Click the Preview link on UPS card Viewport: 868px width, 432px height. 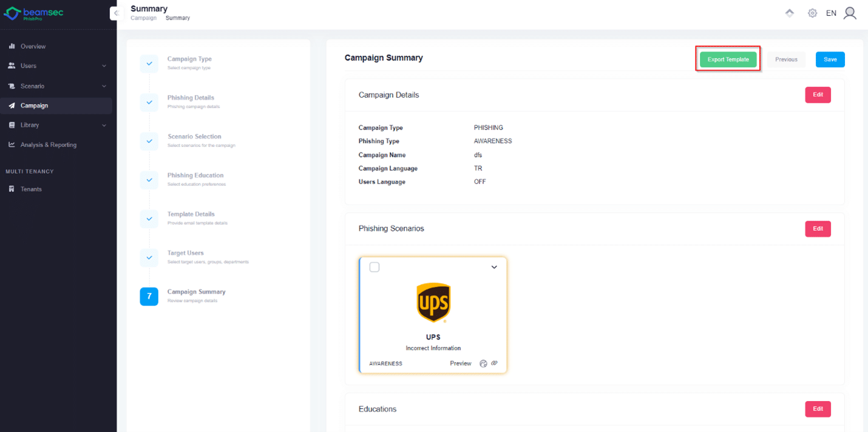pos(461,363)
